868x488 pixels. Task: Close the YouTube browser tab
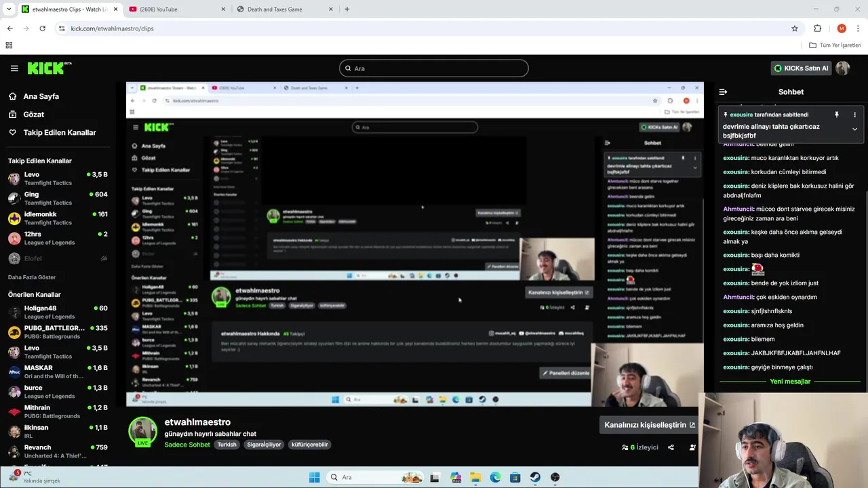coord(224,9)
